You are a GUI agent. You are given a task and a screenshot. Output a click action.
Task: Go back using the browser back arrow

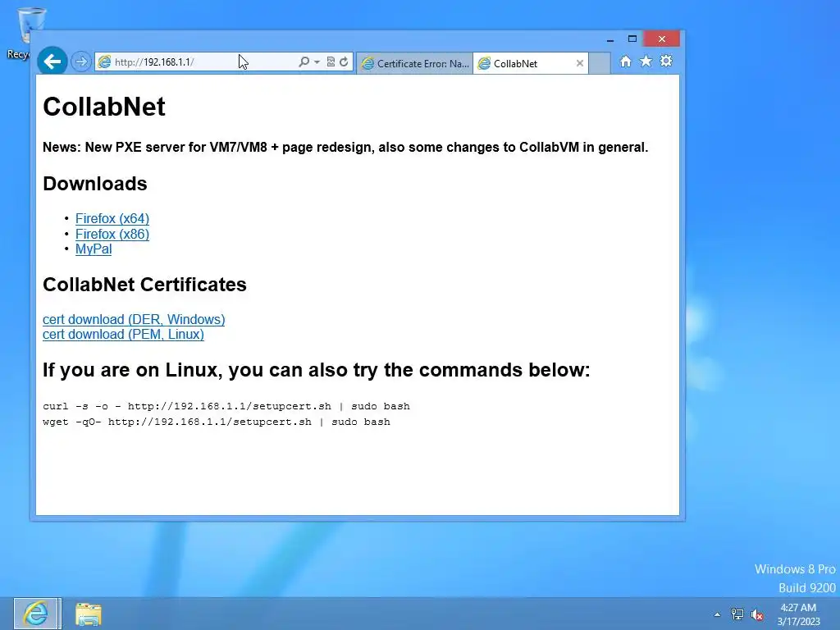[52, 62]
